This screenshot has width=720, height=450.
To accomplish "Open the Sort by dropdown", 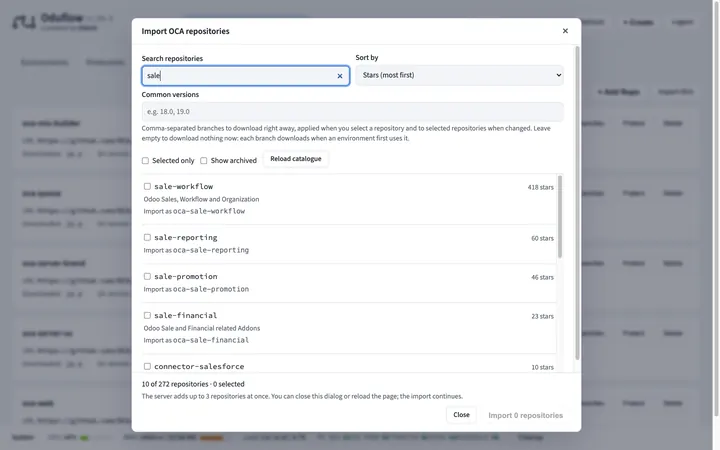I will click(459, 75).
